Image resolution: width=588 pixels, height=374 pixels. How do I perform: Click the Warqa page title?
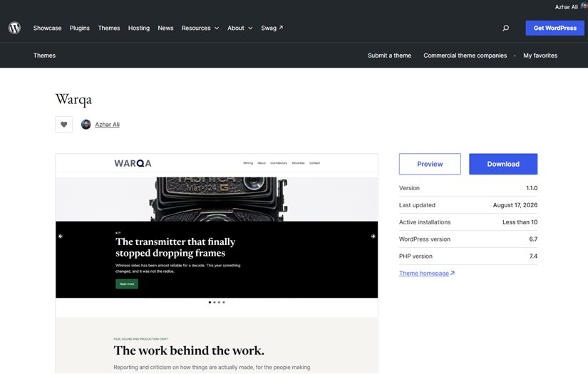pos(73,100)
